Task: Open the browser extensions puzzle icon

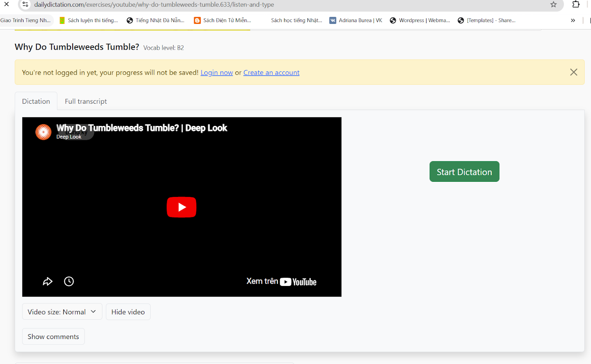Action: click(x=576, y=4)
